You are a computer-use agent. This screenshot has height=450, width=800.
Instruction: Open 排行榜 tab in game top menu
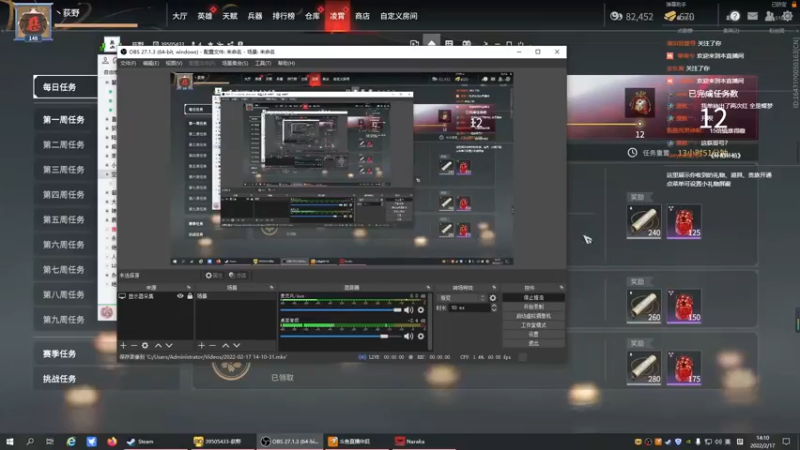284,16
